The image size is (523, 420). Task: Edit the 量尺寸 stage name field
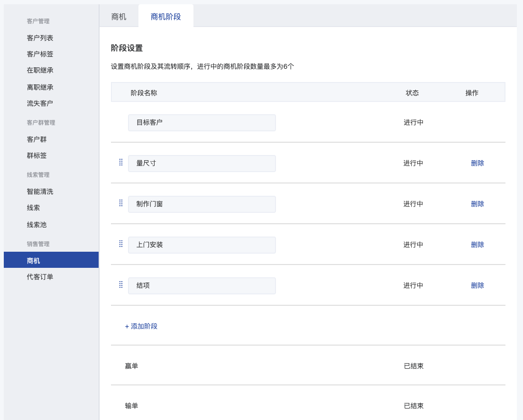pos(202,164)
